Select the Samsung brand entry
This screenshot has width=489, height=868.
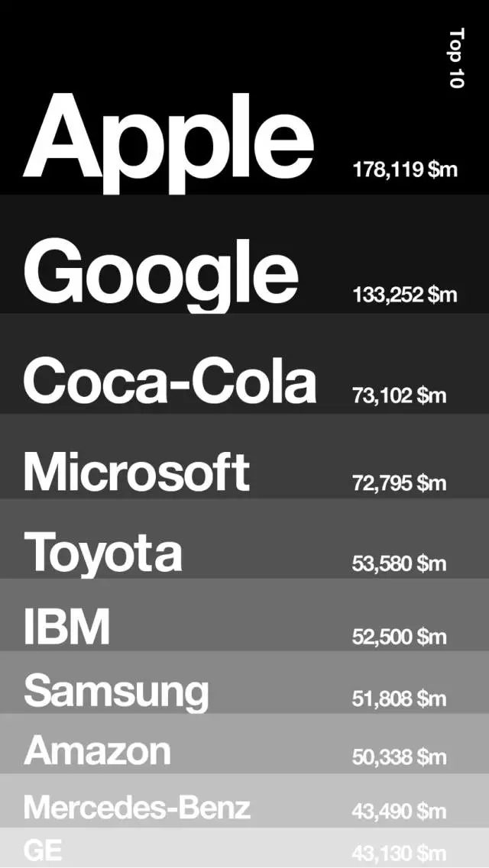(x=116, y=690)
